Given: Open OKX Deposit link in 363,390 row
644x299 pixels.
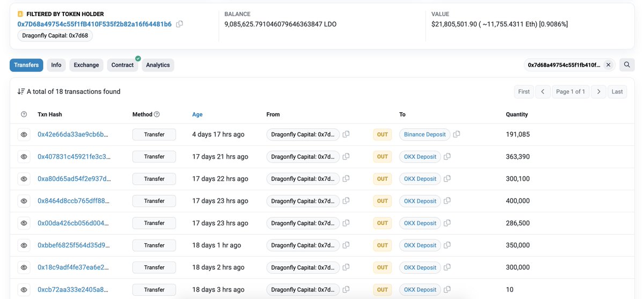Looking at the screenshot, I should click(x=420, y=157).
